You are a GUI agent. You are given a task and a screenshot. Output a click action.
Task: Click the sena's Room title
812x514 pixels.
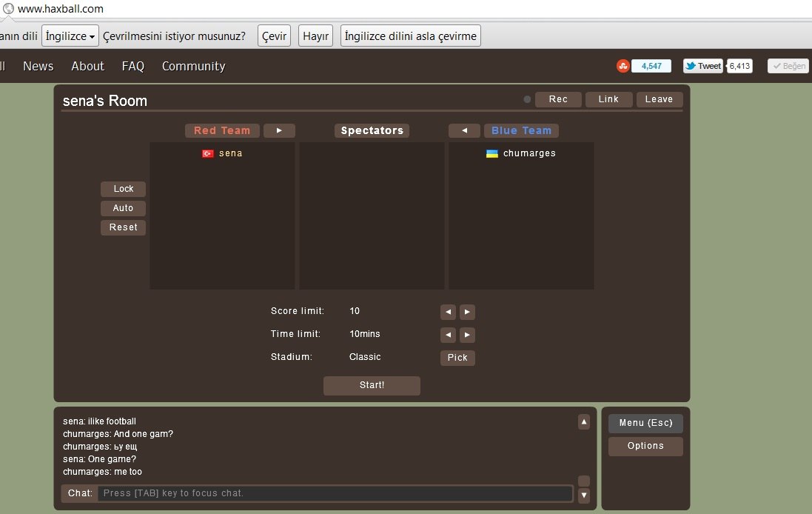105,101
